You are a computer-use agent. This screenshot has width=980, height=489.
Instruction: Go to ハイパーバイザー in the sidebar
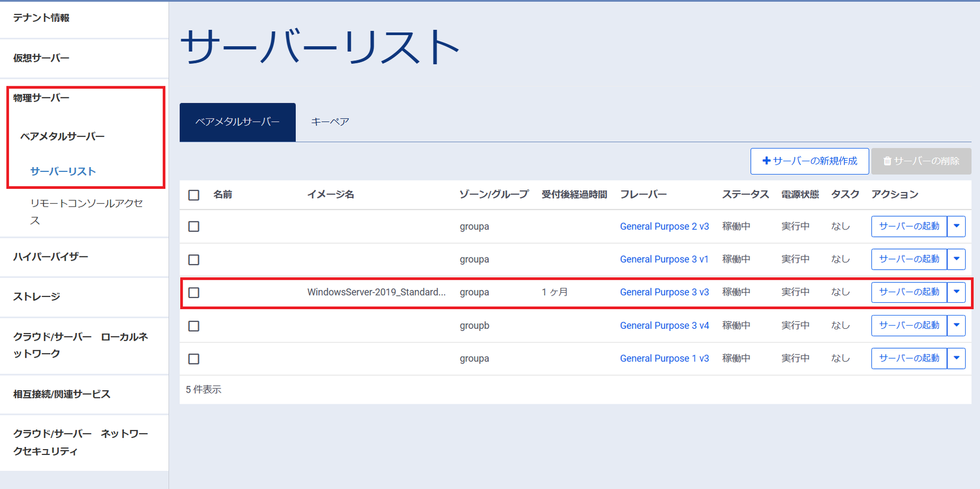[x=51, y=256]
